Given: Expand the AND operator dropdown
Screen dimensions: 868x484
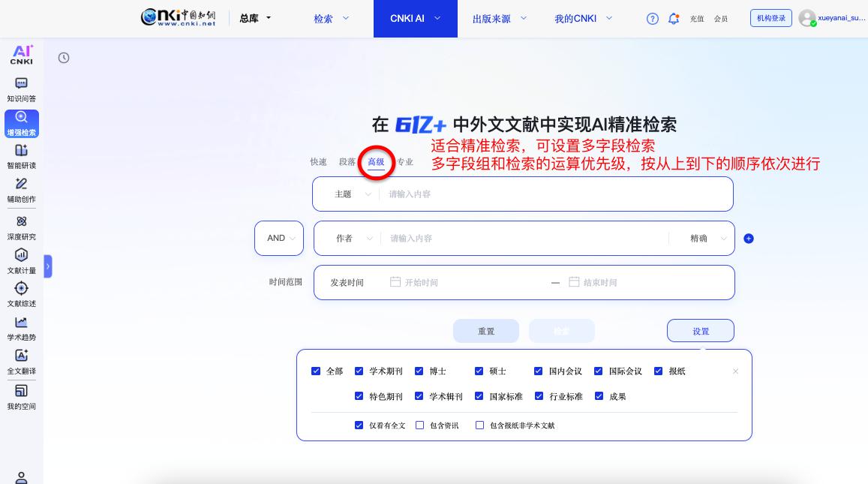Looking at the screenshot, I should (280, 238).
